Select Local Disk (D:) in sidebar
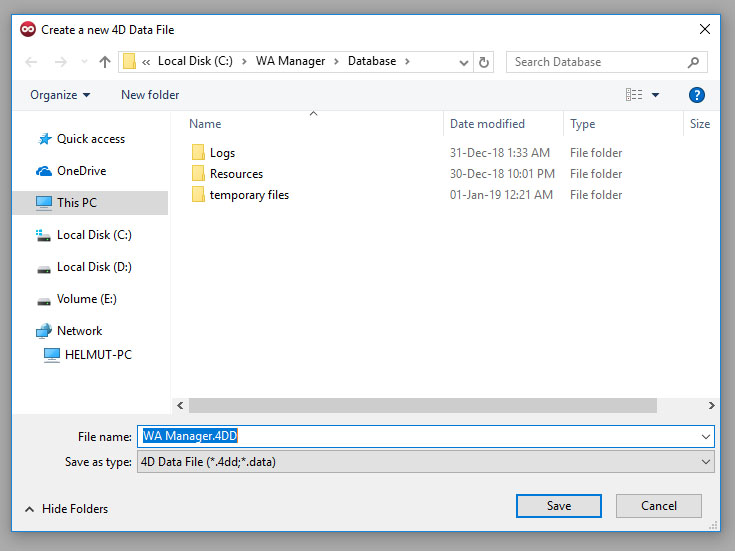 (94, 267)
